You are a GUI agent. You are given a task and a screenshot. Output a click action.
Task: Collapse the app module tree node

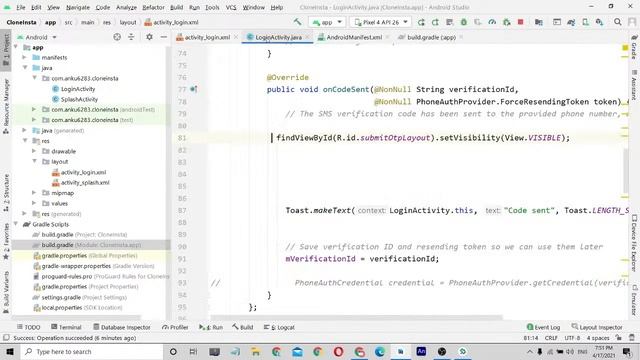(16, 47)
